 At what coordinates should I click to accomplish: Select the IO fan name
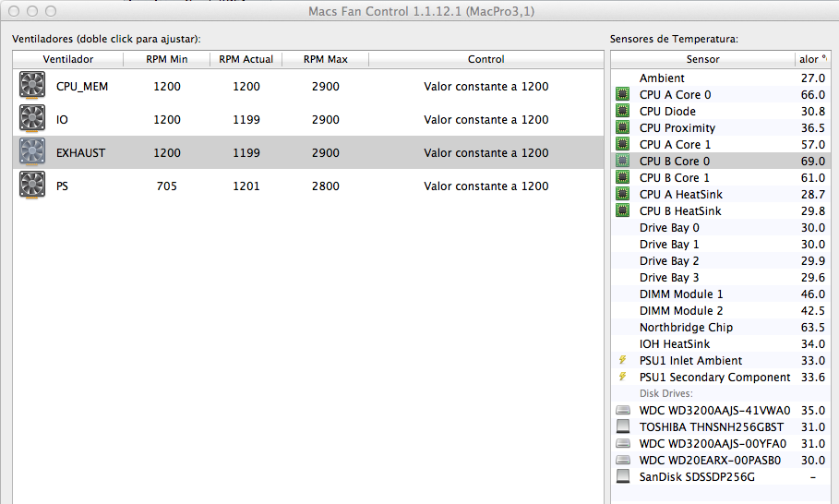(62, 119)
